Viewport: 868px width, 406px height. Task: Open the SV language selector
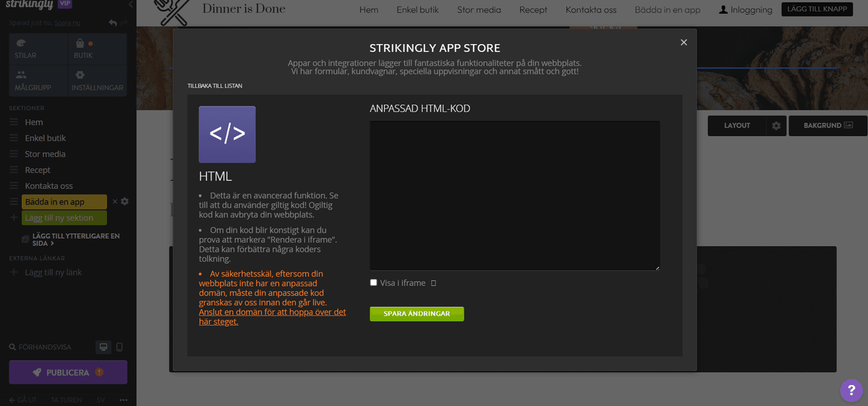[x=101, y=399]
